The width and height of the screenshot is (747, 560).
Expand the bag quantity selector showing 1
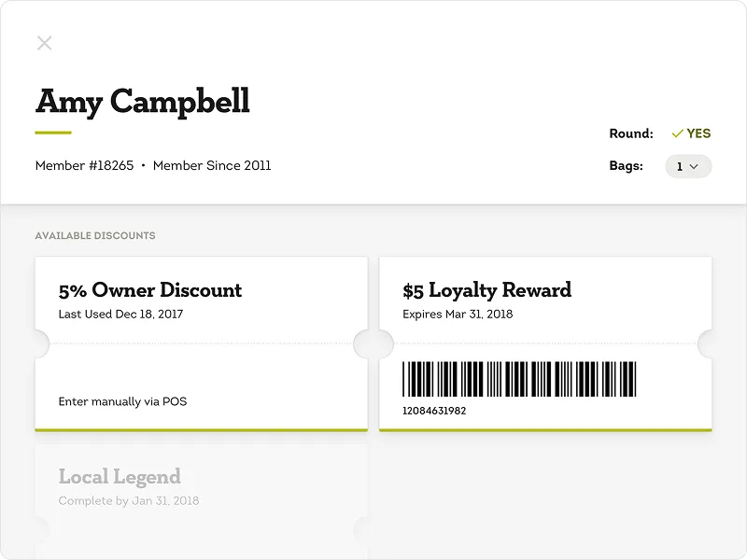pos(687,166)
